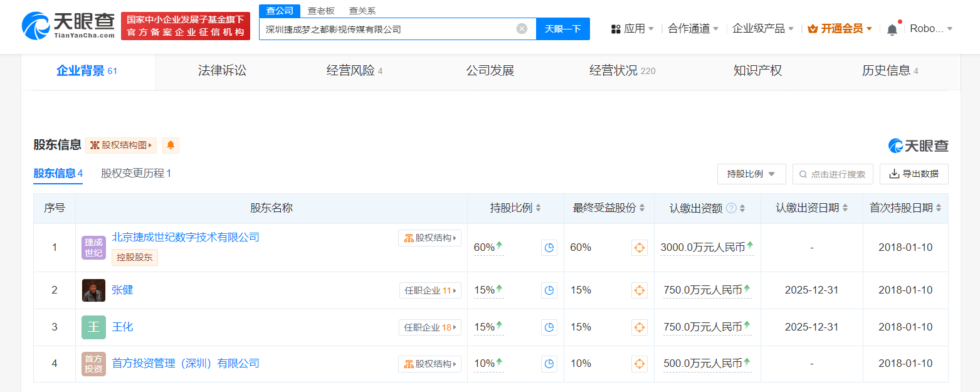
Task: Click help question mark beside 认缴出资额
Action: click(731, 208)
